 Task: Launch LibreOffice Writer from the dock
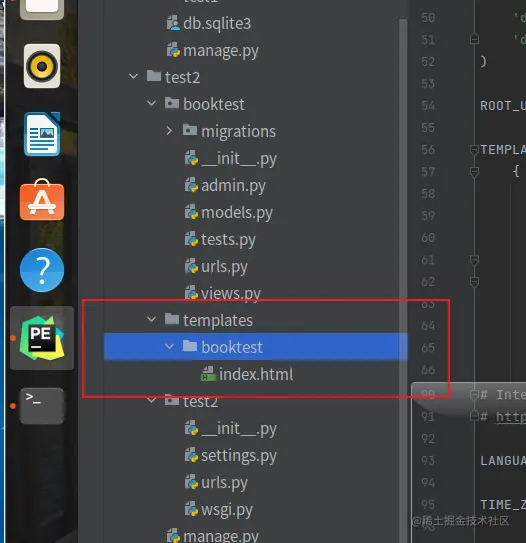(x=42, y=134)
